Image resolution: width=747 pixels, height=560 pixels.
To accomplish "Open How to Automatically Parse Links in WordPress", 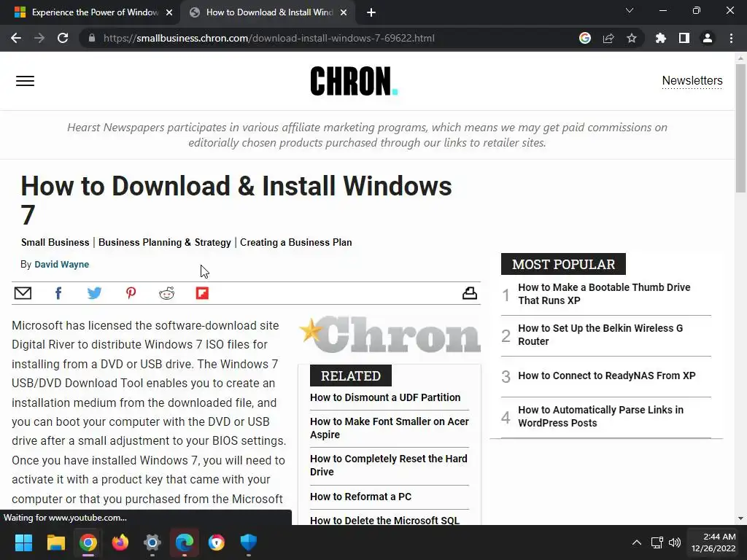I will coord(601,416).
